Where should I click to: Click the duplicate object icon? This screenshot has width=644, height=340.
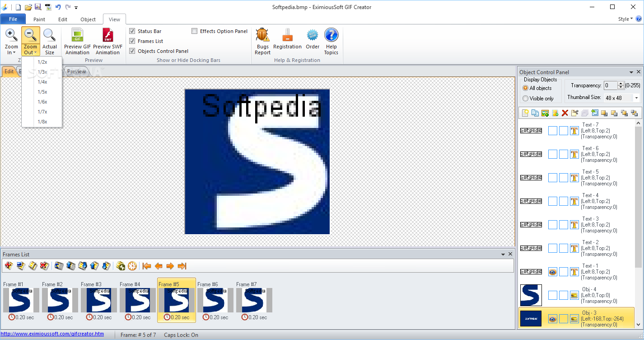click(535, 113)
